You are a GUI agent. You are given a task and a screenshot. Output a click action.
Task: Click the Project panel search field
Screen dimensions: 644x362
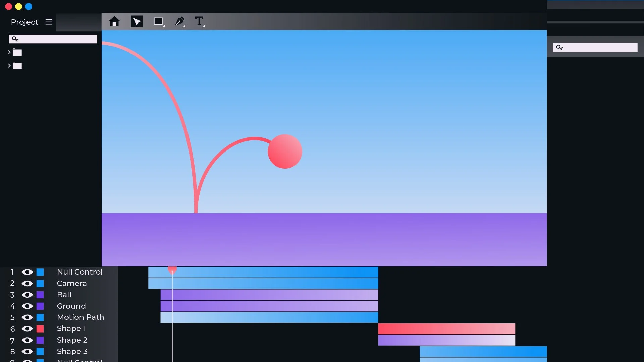click(x=53, y=39)
